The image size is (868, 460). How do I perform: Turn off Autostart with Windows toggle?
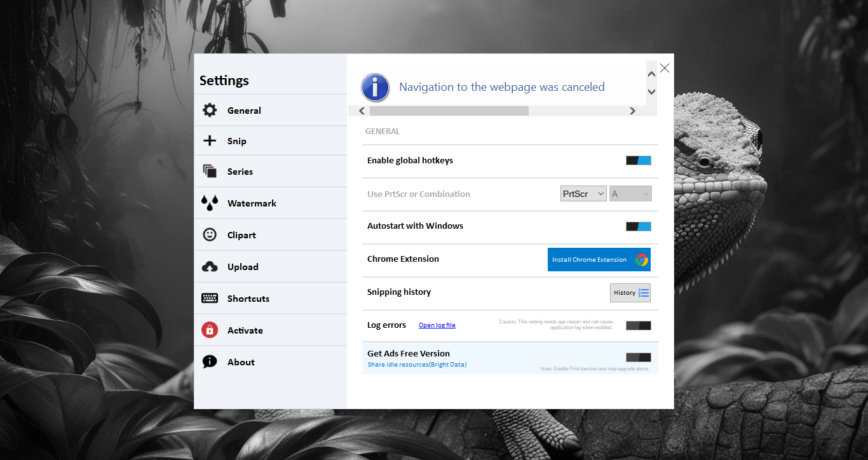pos(638,226)
